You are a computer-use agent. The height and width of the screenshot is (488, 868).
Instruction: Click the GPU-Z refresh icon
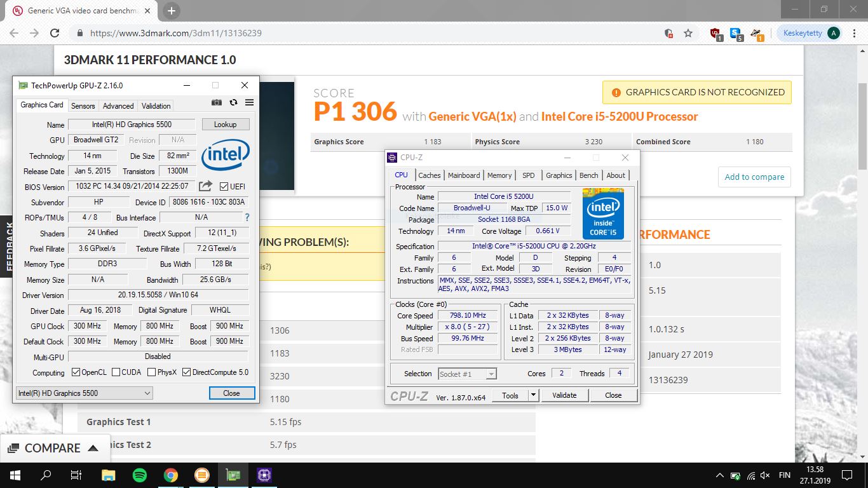pos(233,102)
